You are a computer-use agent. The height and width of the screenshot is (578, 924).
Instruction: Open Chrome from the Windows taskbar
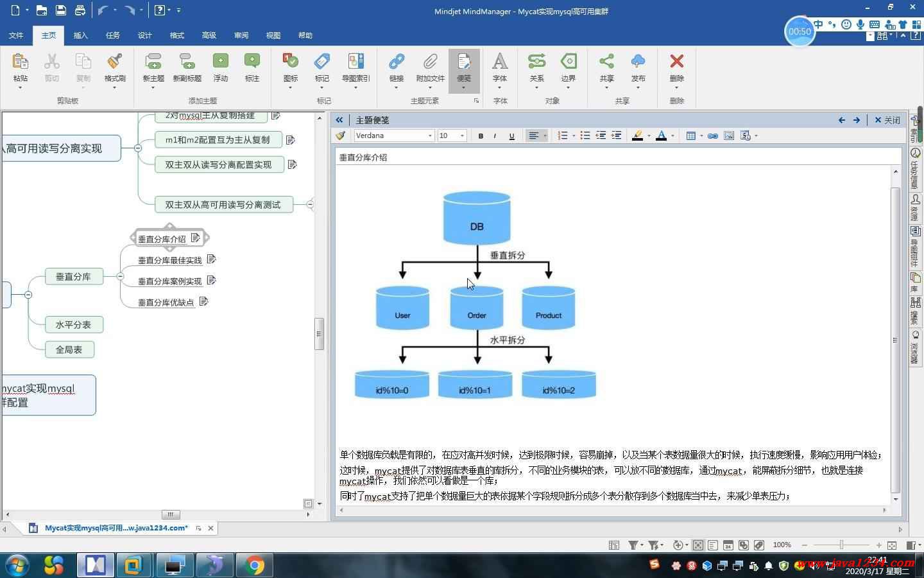pyautogui.click(x=254, y=565)
